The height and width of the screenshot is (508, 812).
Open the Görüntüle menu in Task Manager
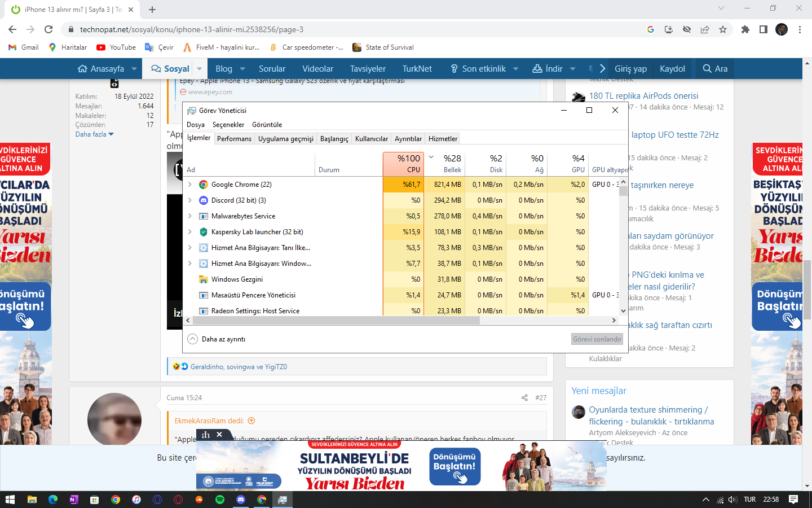tap(267, 125)
